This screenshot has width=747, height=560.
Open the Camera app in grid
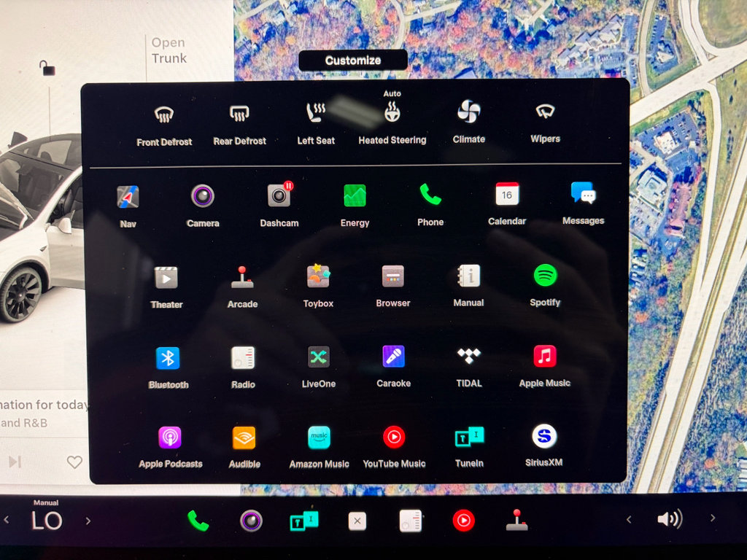click(203, 205)
